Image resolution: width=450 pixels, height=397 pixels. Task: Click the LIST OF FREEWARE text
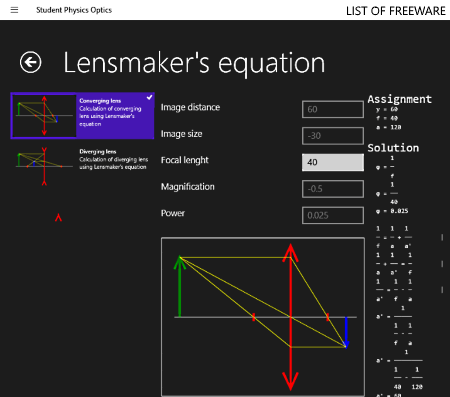396,11
